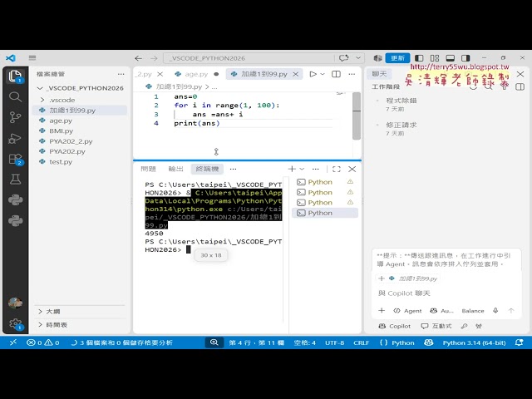
Task: Open PYA202_2.py in explorer
Action: pos(71,141)
